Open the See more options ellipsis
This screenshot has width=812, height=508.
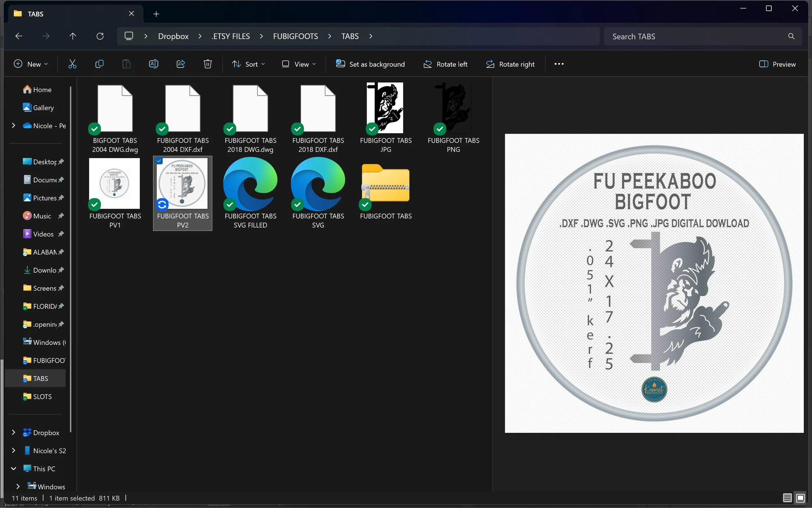point(559,64)
